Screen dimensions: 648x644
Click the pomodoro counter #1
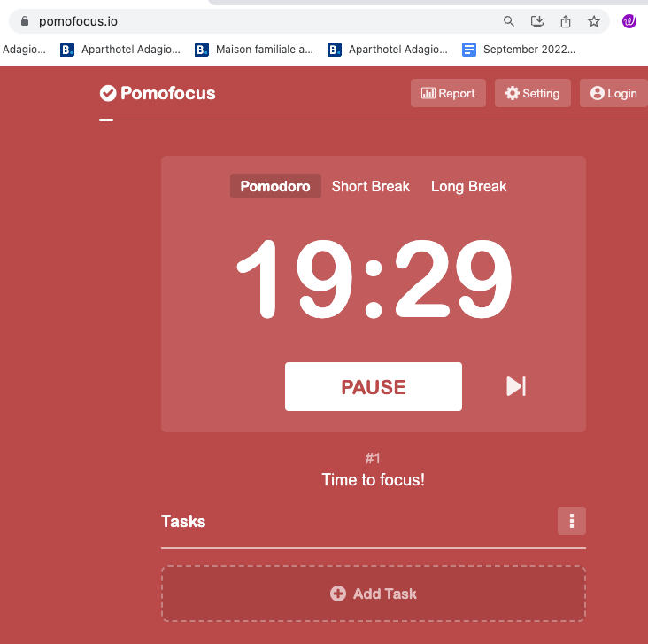tap(373, 458)
